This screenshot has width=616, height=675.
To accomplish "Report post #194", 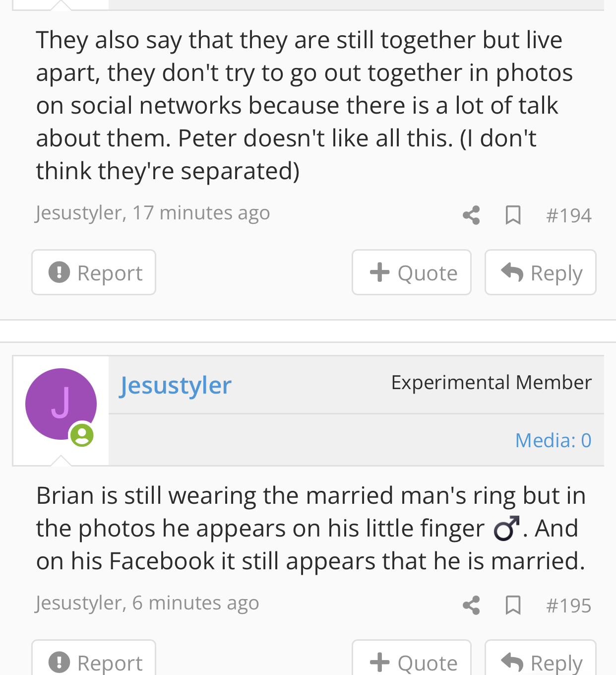I will pyautogui.click(x=94, y=272).
